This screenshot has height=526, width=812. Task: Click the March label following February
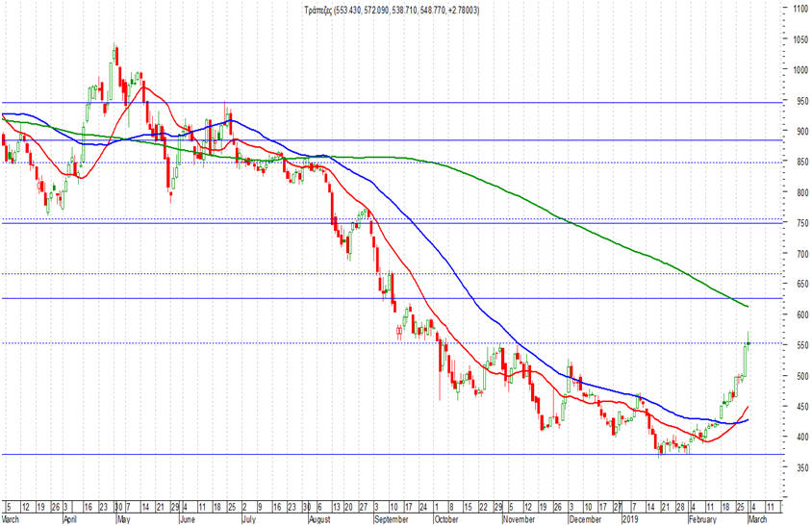click(x=756, y=519)
